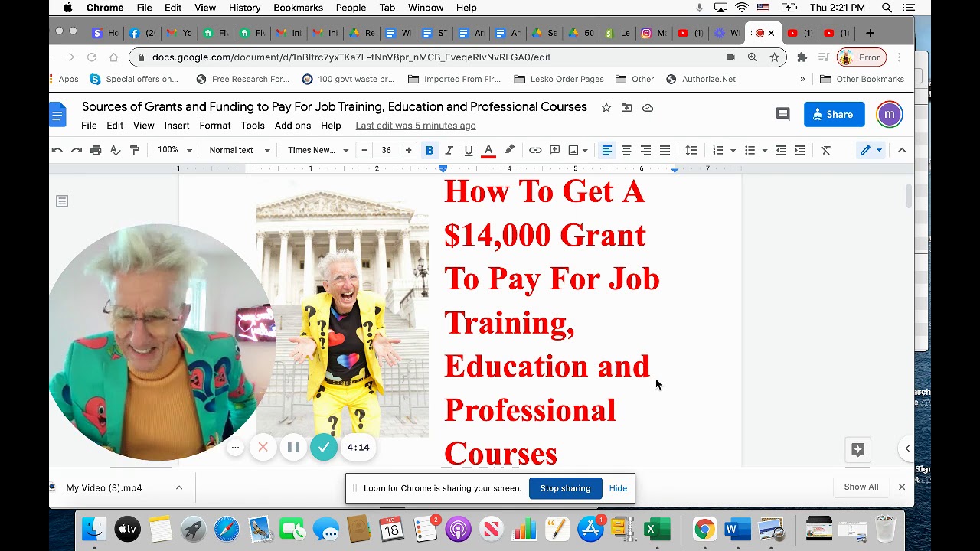Click the Chrome address bar URL

tap(351, 57)
